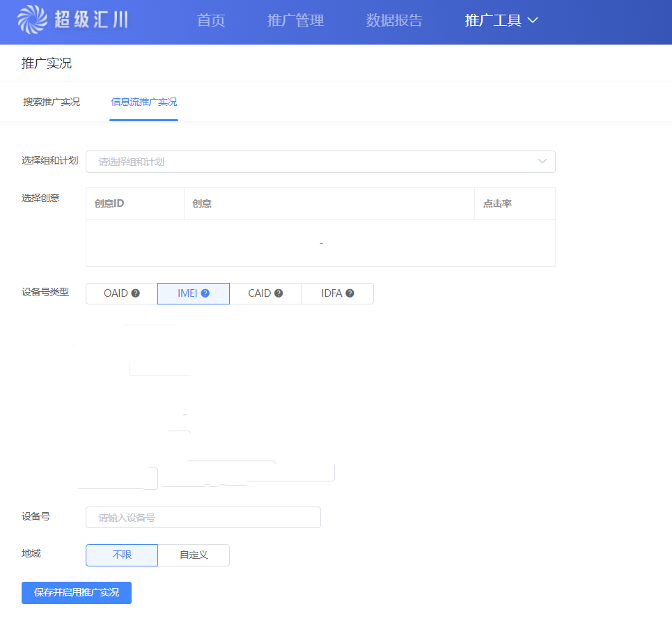Click the 设备号类型 label
This screenshot has height=618, width=672.
45,292
